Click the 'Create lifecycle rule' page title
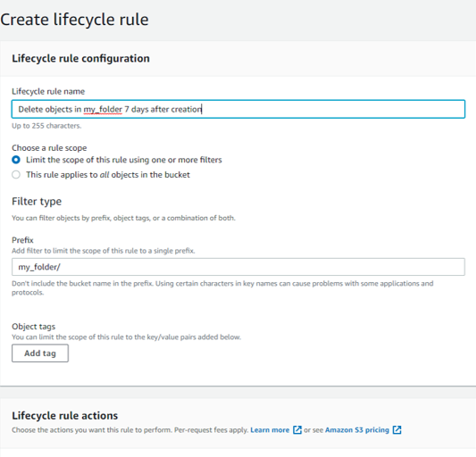Viewport: 476px width, 457px height. 74,20
